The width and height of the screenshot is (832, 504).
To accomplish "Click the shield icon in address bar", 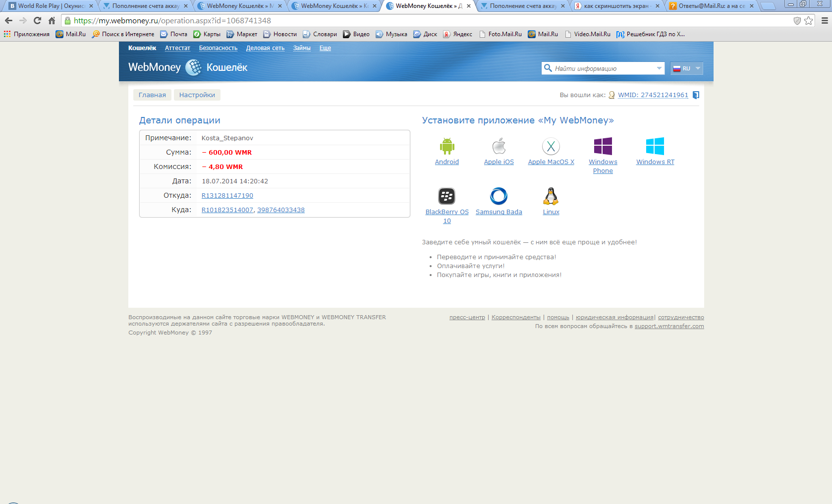I will click(x=797, y=20).
